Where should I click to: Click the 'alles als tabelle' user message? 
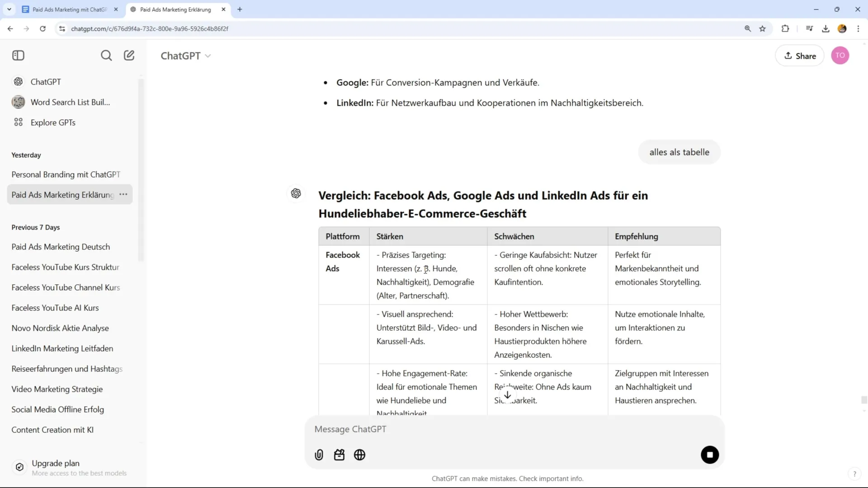[679, 152]
